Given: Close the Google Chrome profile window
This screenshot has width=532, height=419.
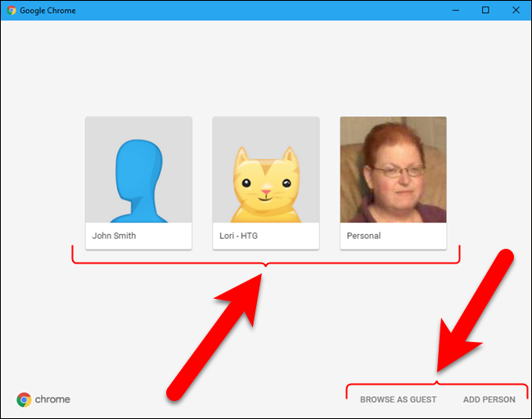Looking at the screenshot, I should click(x=516, y=10).
